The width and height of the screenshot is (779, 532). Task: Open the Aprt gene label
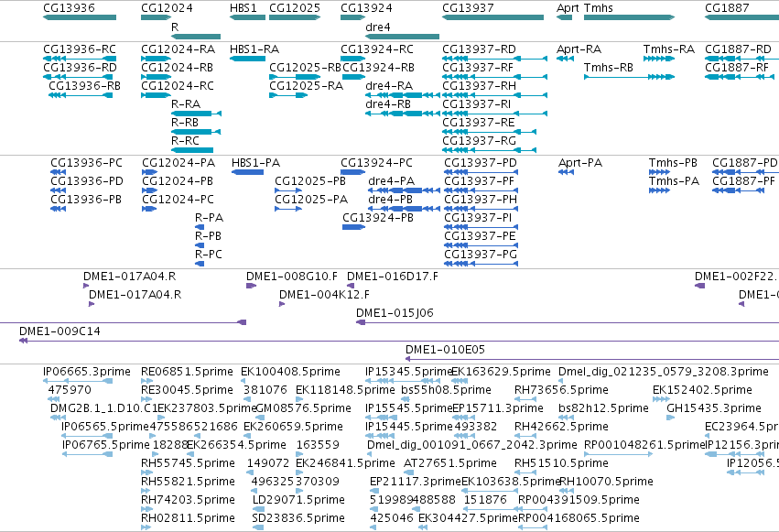tap(568, 8)
